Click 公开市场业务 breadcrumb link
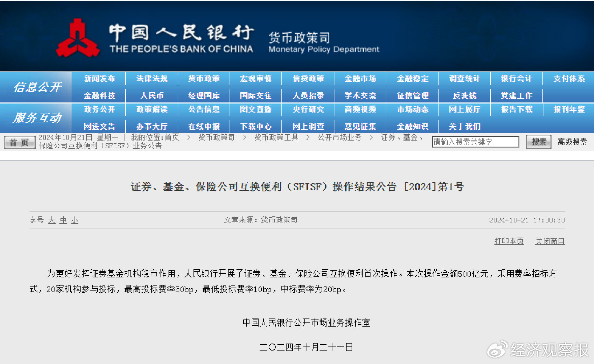The image size is (594, 364). [339, 138]
